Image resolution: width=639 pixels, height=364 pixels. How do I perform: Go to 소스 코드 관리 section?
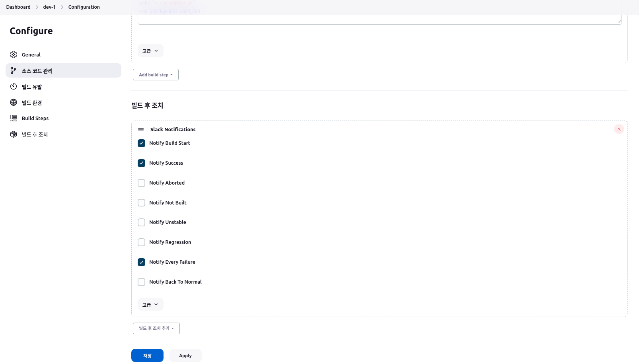point(63,70)
